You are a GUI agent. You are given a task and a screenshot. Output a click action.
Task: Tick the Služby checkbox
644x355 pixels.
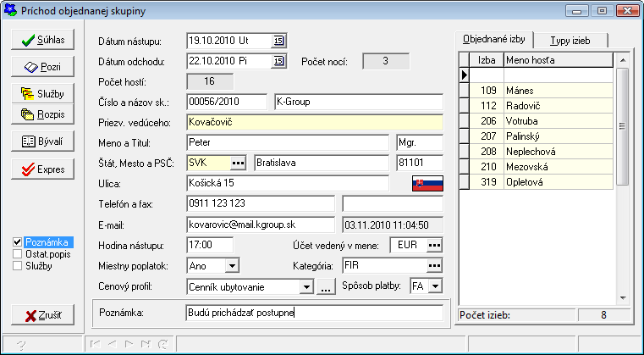pos(18,266)
